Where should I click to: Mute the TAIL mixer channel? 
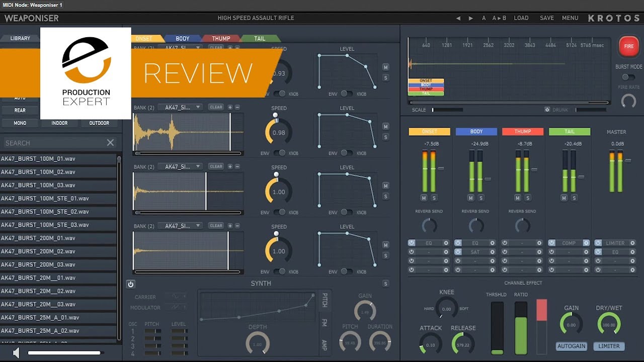click(x=564, y=198)
